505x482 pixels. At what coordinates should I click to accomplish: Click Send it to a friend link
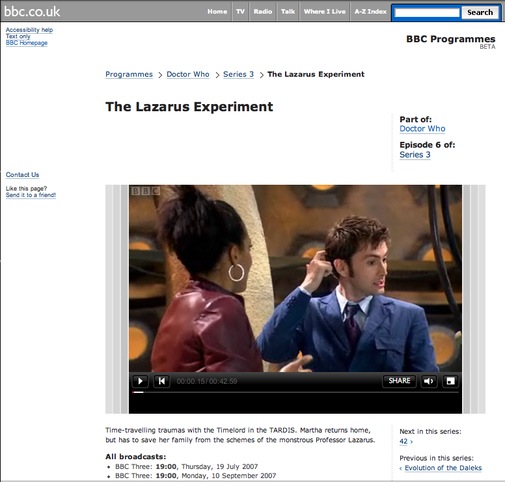pos(31,195)
